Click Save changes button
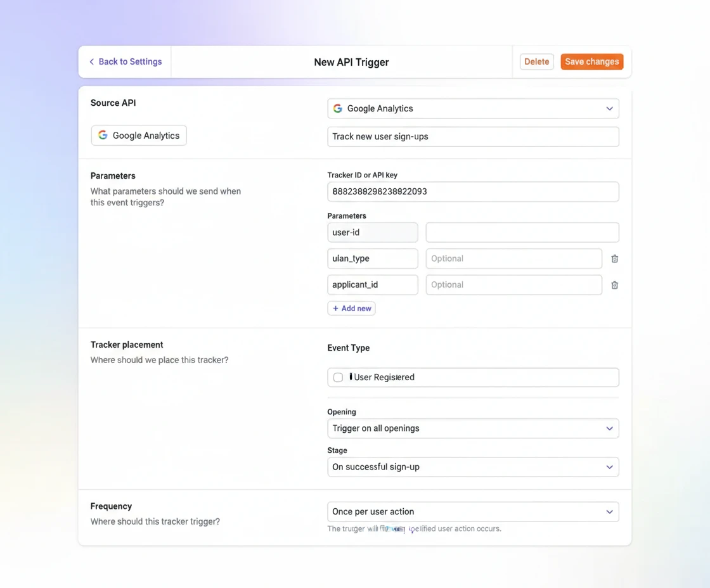The image size is (710, 588). point(591,61)
